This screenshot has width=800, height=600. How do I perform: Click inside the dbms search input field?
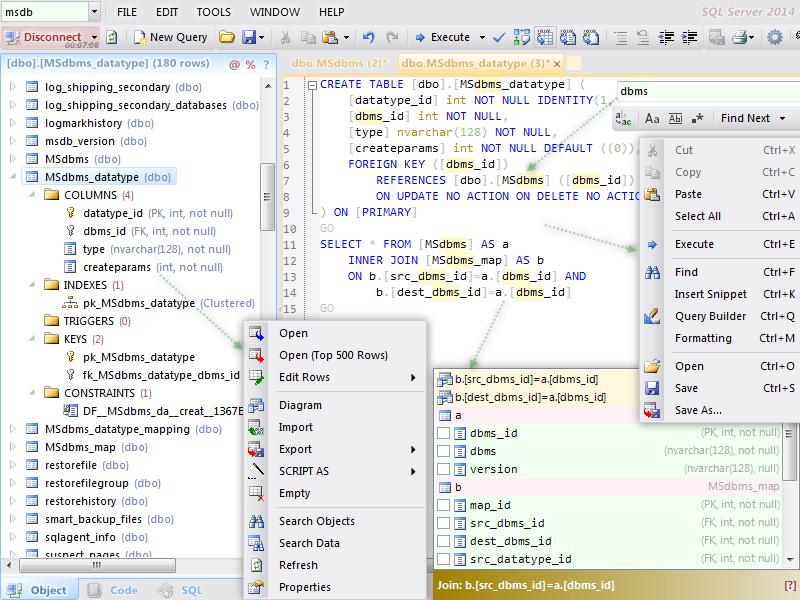coord(700,90)
